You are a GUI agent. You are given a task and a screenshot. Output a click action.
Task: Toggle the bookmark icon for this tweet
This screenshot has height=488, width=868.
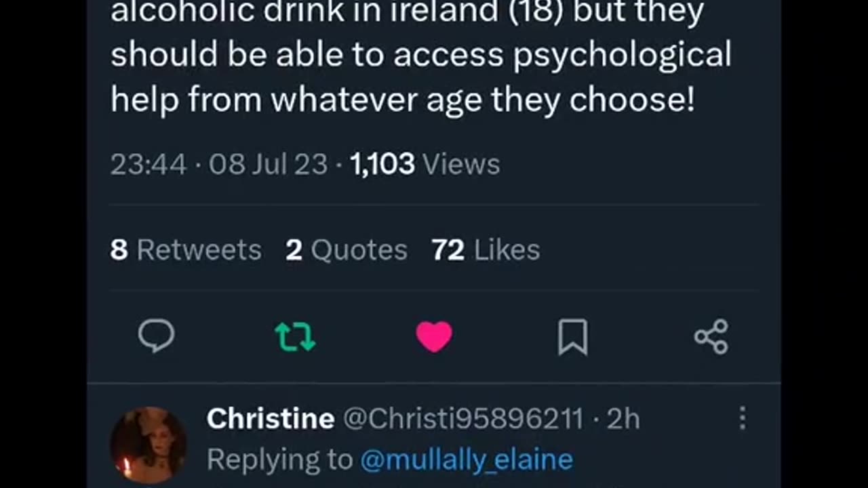tap(572, 337)
